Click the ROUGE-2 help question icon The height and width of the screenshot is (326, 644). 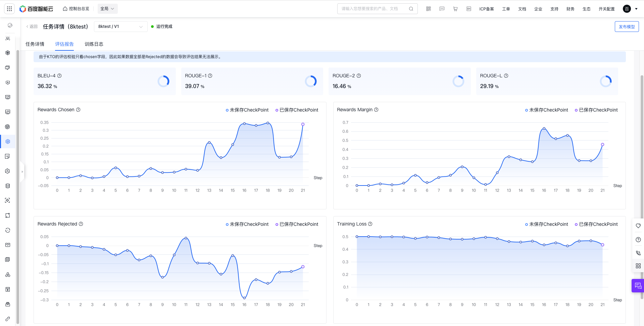click(359, 76)
